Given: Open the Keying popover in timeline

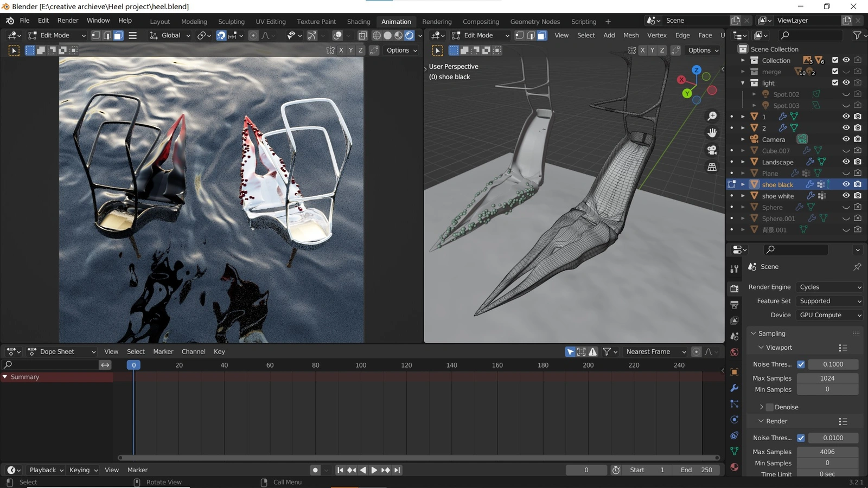Looking at the screenshot, I should (x=83, y=470).
